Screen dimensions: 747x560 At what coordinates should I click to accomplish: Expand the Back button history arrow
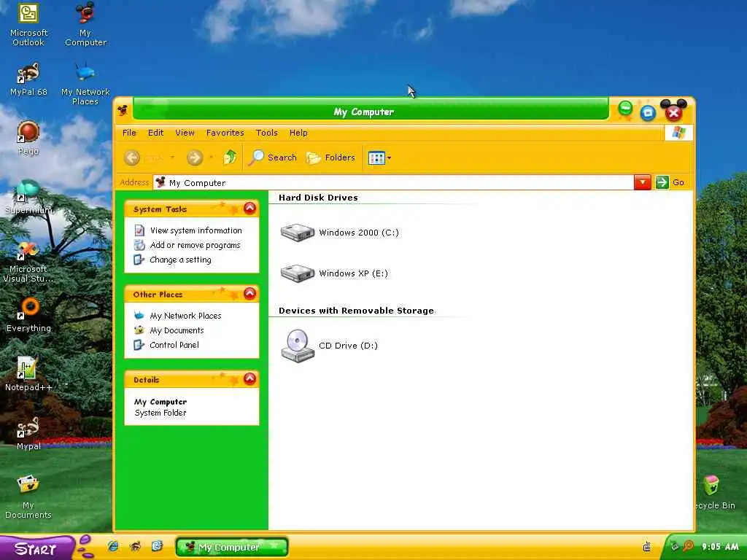pos(172,157)
